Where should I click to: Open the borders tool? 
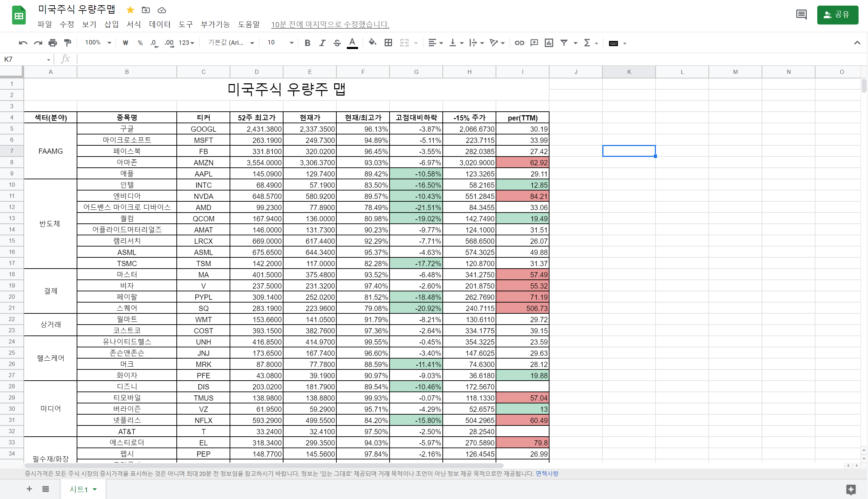388,43
